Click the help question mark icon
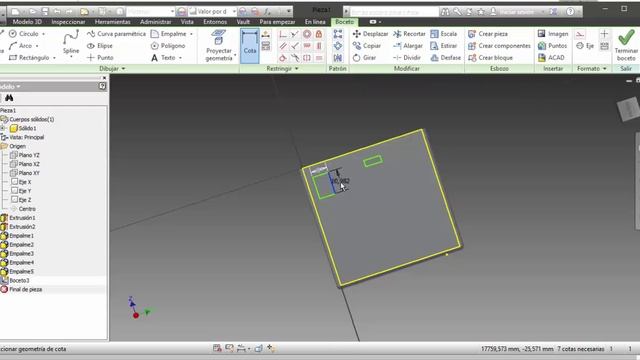This screenshot has width=640, height=360. coord(570,11)
